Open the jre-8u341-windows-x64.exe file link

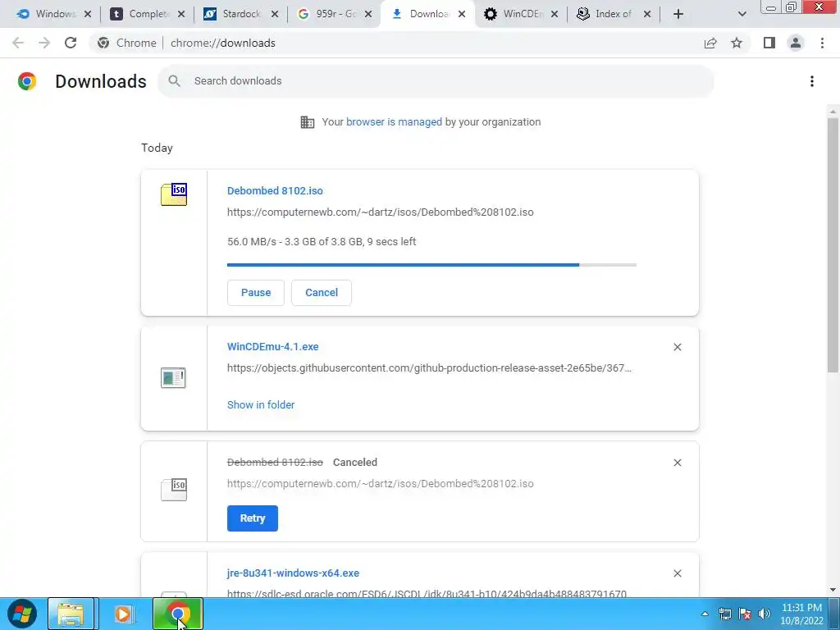(293, 573)
